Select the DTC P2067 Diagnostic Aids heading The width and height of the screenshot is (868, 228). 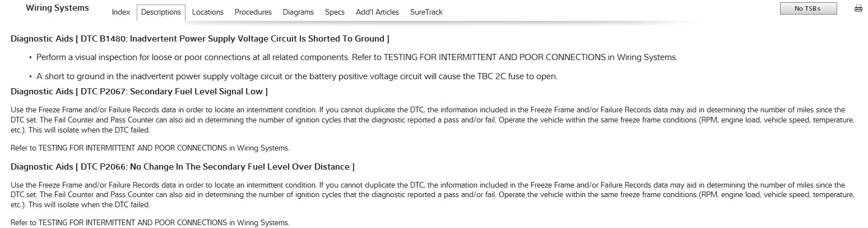coord(139,91)
